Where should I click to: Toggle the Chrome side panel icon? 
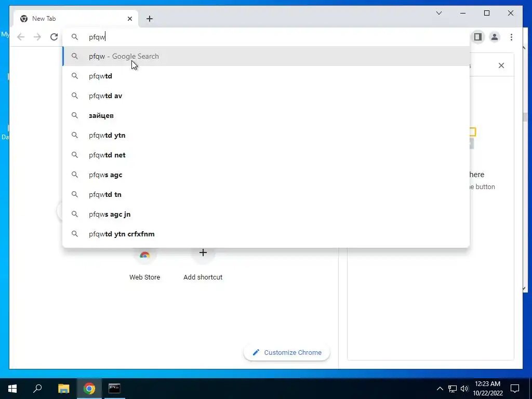[x=478, y=37]
